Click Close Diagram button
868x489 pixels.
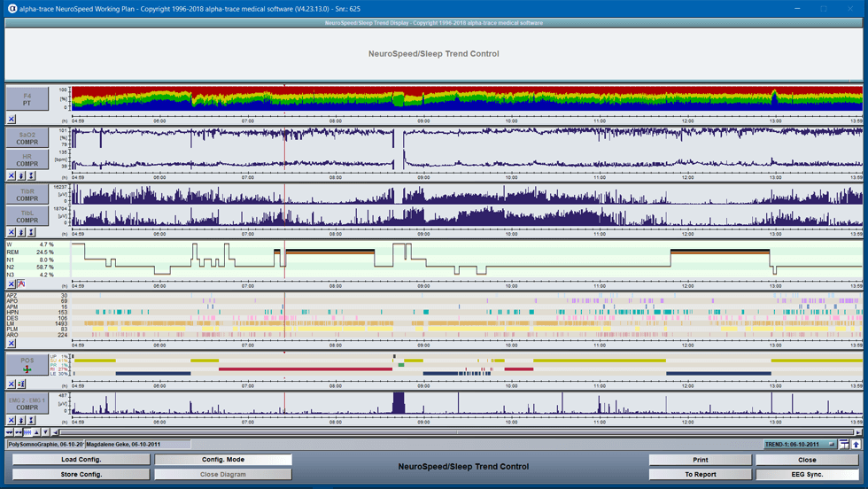(x=223, y=475)
